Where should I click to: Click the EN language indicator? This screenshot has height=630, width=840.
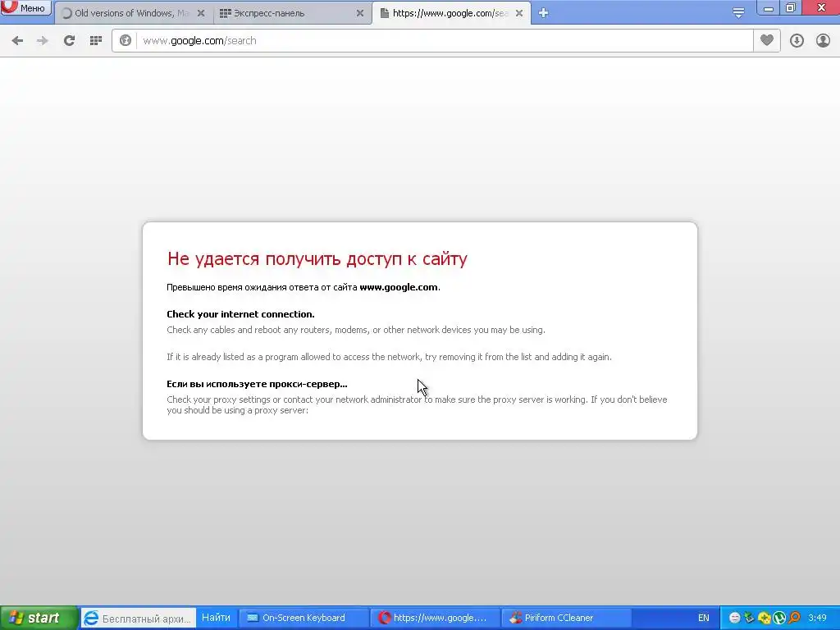click(703, 619)
